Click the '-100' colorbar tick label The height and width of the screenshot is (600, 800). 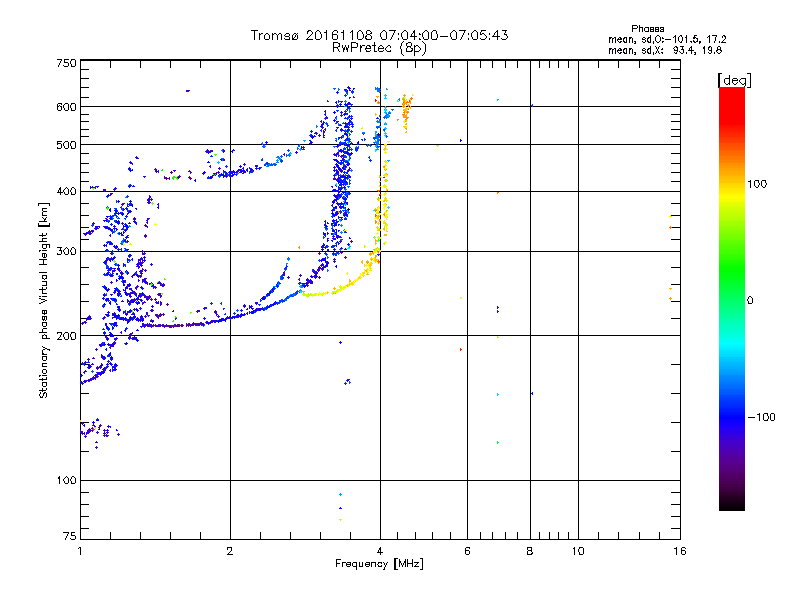761,417
